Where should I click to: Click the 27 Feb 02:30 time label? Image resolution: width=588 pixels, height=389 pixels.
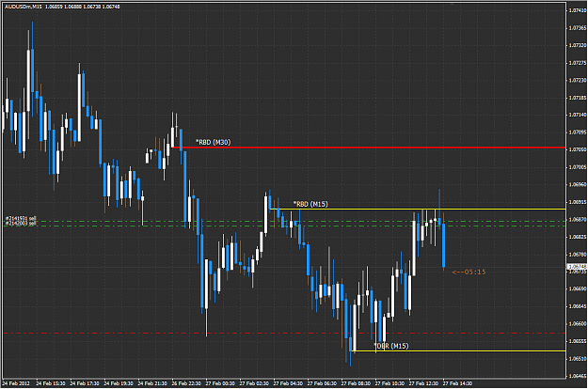254,383
